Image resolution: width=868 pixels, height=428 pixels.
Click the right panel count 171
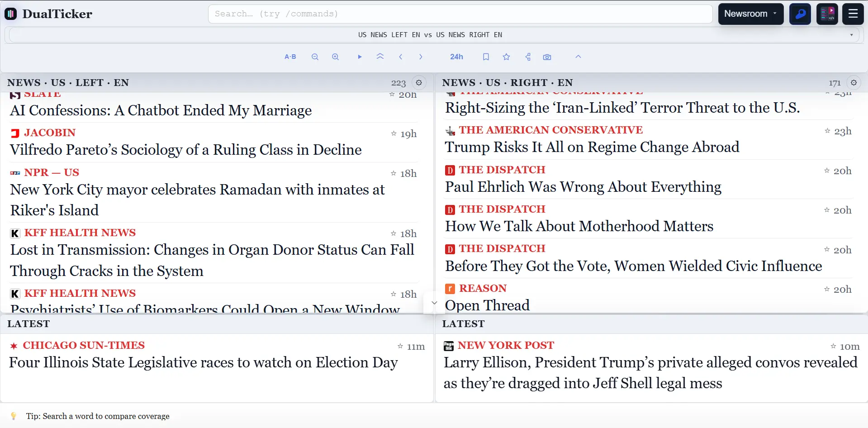coord(835,83)
